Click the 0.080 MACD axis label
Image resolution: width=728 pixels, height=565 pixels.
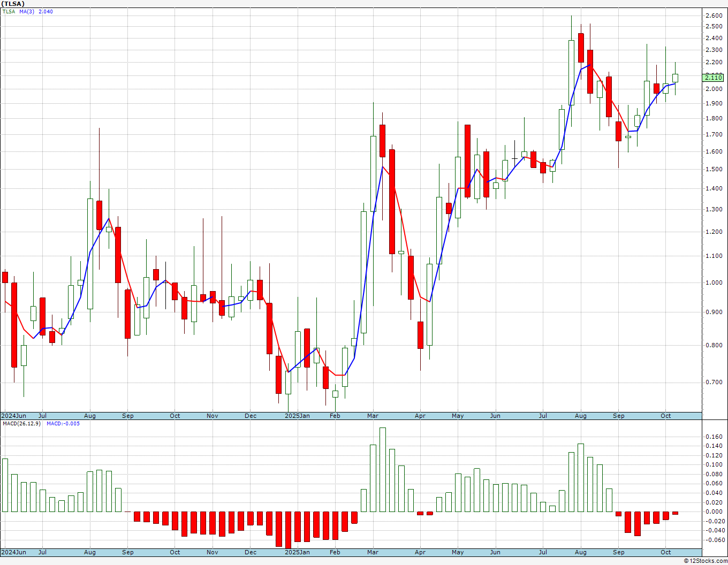[x=714, y=474]
